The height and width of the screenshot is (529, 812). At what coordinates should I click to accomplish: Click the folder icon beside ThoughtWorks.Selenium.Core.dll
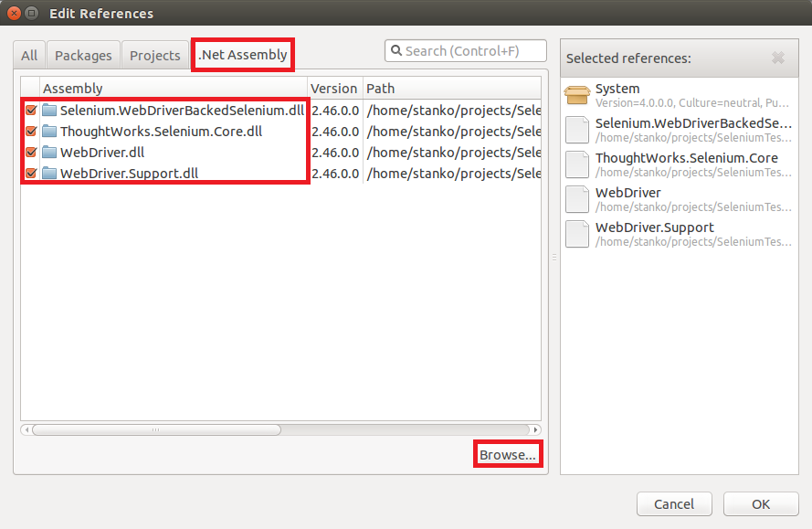pos(49,132)
